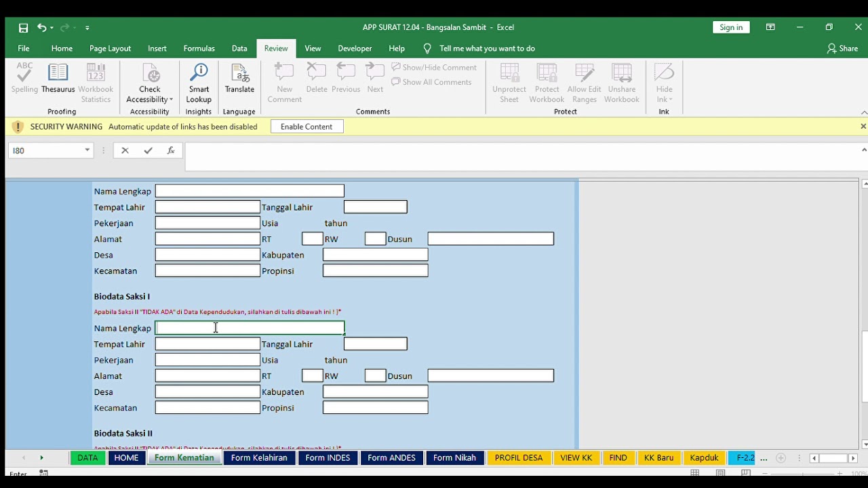Go to Next comment
This screenshot has height=488, width=868.
(375, 79)
